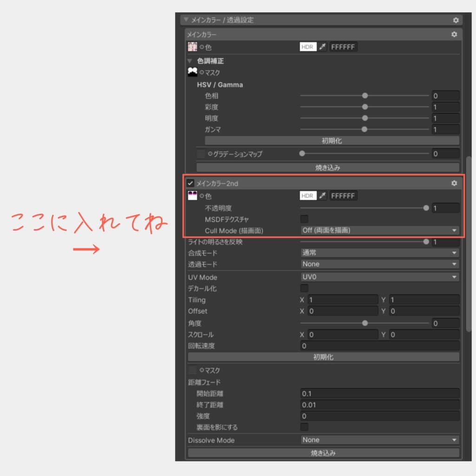
Task: Open the Cull Mode (描画面) dropdown
Action: point(379,230)
